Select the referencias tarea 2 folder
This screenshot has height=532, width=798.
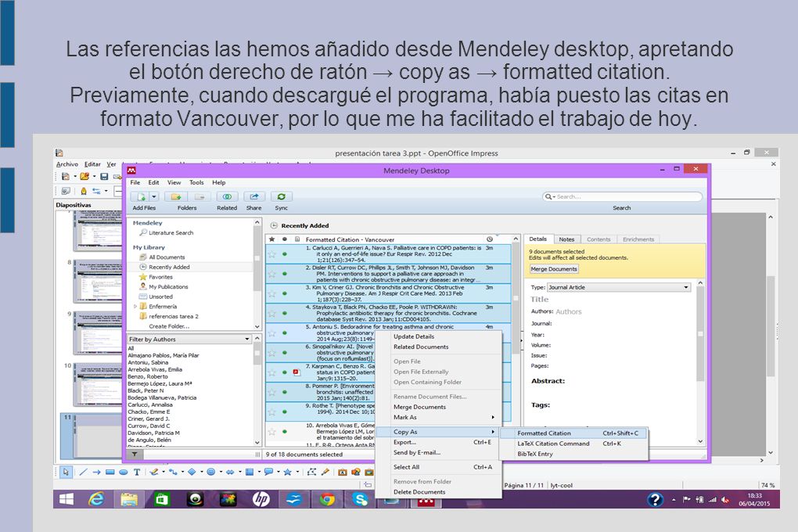[x=174, y=316]
